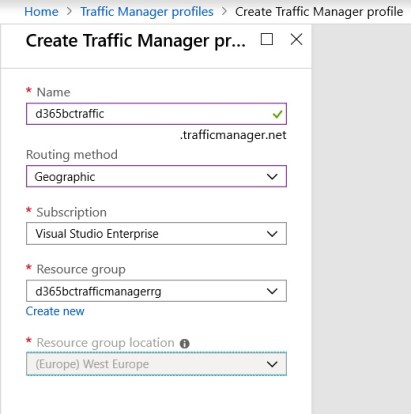Click the Resource group location label
This screenshot has height=414, width=411.
[x=105, y=343]
